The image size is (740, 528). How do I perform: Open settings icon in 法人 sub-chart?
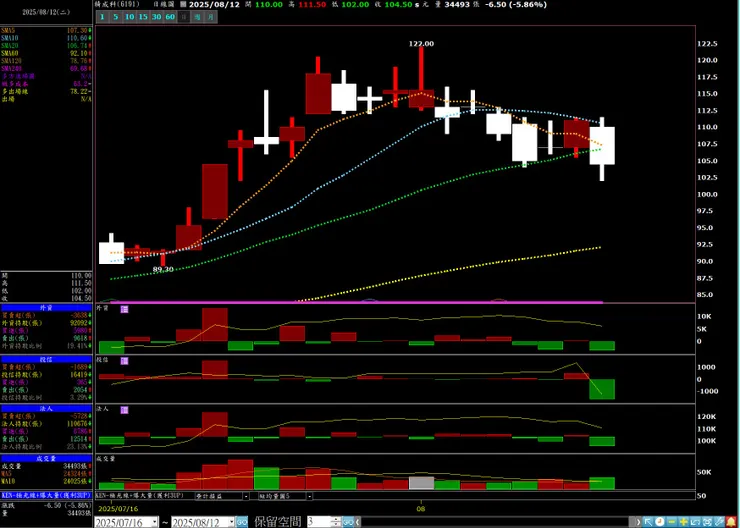coord(125,410)
